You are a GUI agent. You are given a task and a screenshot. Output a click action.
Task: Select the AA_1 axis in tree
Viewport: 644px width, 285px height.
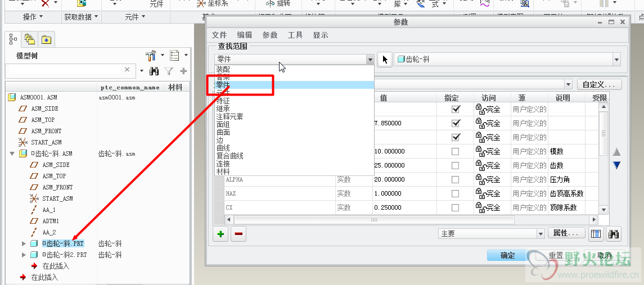(x=48, y=210)
